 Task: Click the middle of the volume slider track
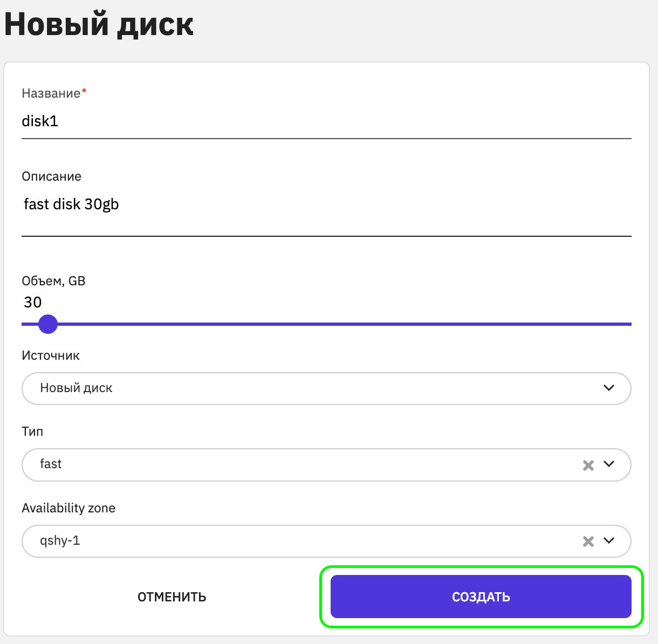(x=326, y=324)
